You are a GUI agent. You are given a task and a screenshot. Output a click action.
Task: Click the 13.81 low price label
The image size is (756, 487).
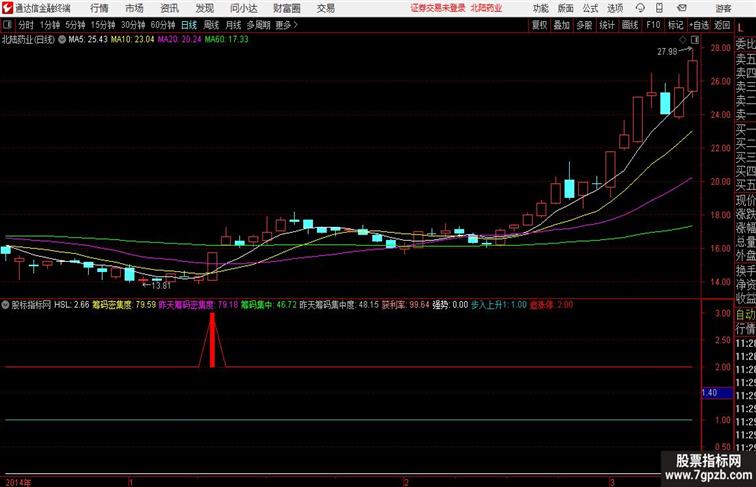click(x=161, y=285)
